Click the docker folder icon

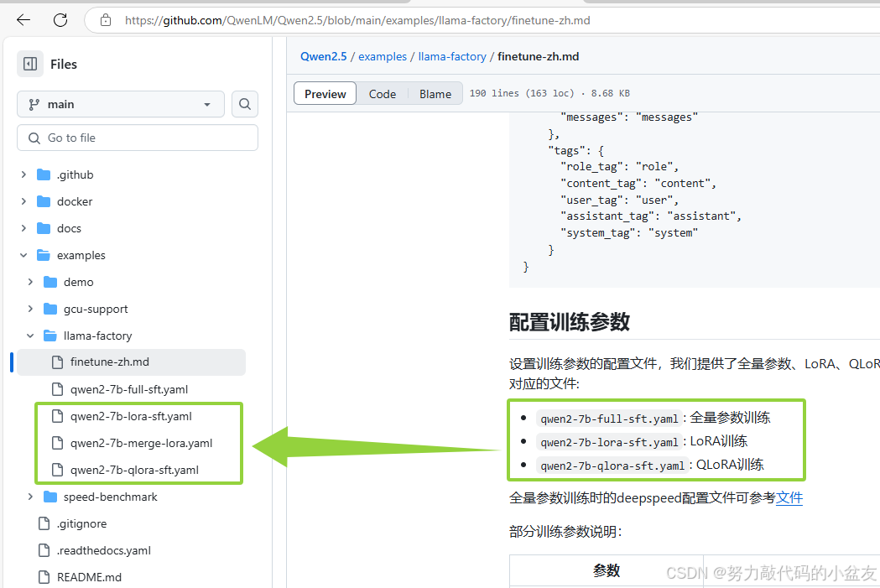pos(44,201)
